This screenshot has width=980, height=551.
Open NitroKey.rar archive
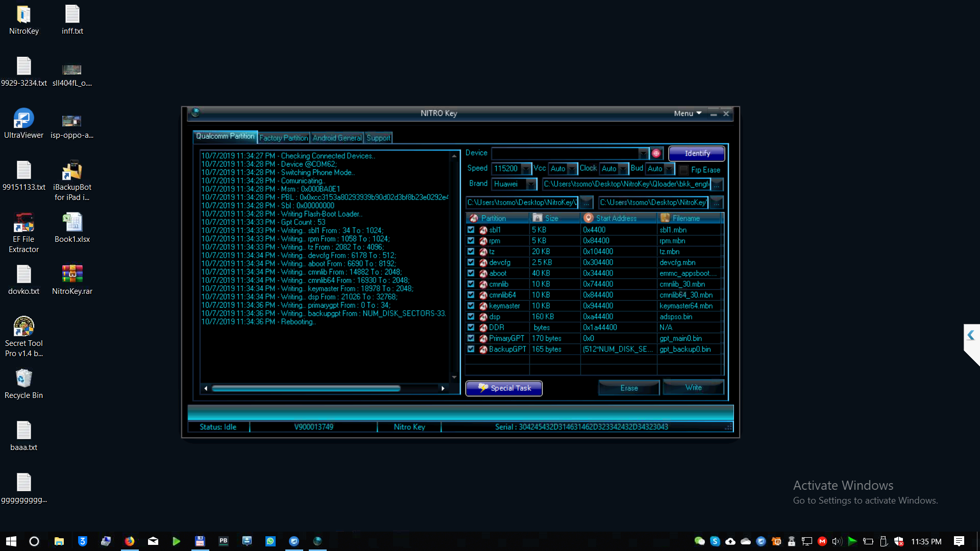click(72, 280)
